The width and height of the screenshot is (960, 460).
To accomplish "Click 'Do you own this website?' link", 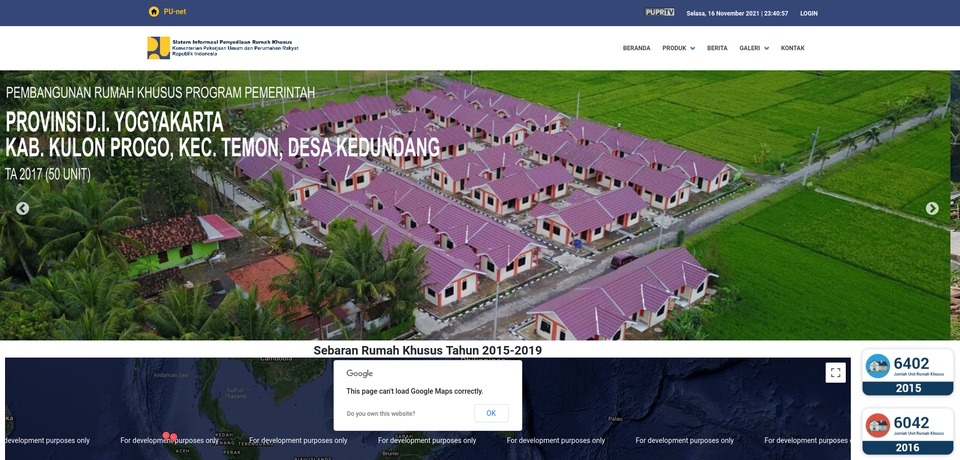I will pyautogui.click(x=381, y=414).
